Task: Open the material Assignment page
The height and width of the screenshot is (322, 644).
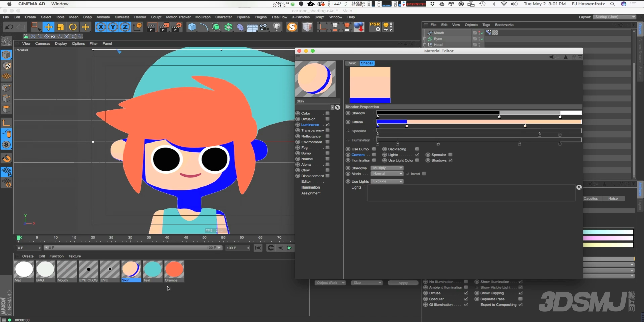Action: [311, 193]
